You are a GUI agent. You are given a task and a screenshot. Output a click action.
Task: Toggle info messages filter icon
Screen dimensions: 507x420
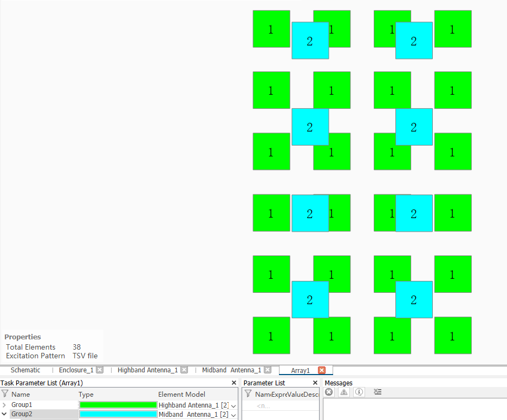[x=359, y=392]
